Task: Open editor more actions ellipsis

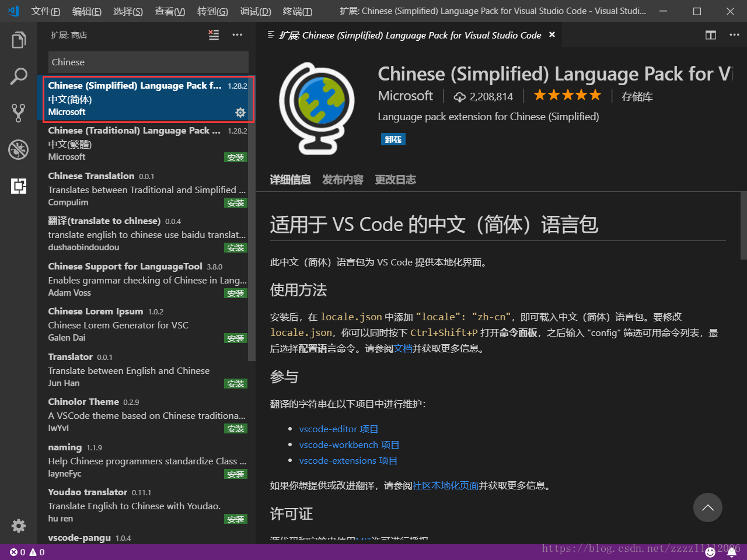Action: (x=734, y=35)
